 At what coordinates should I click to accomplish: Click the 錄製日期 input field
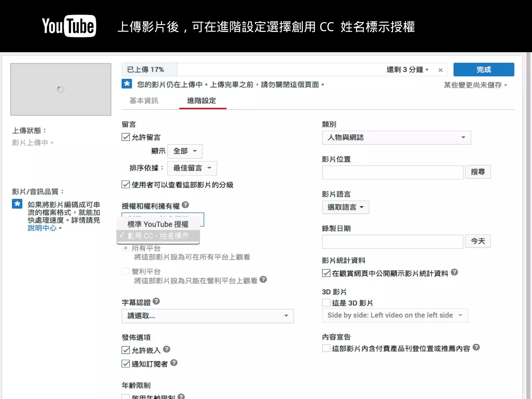(x=393, y=242)
